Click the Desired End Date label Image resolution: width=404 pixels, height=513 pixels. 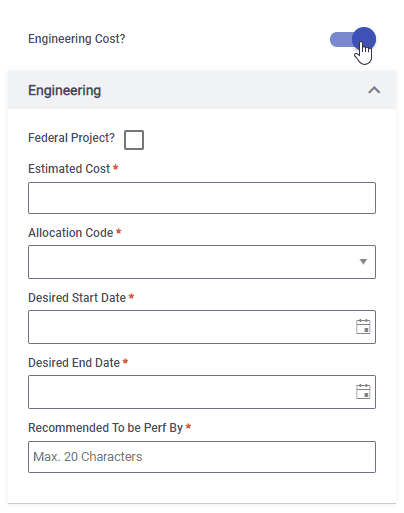tap(74, 363)
